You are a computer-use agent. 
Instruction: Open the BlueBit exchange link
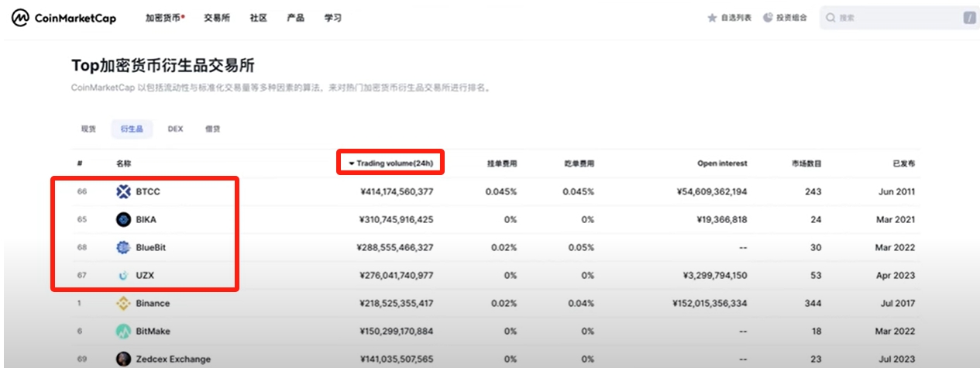point(151,247)
